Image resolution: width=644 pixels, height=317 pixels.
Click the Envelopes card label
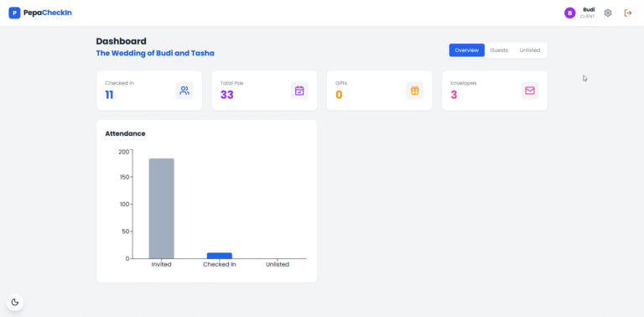(x=464, y=83)
